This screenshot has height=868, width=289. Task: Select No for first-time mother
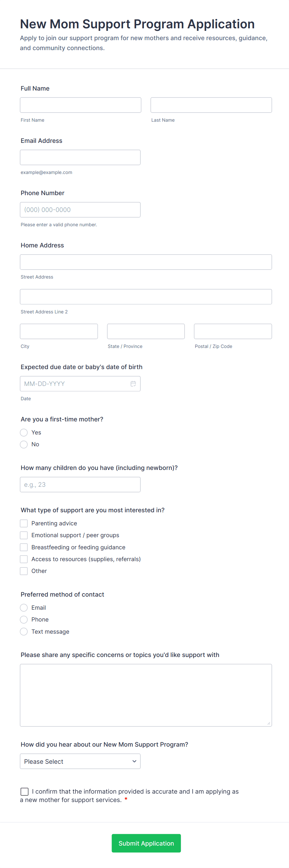[24, 444]
